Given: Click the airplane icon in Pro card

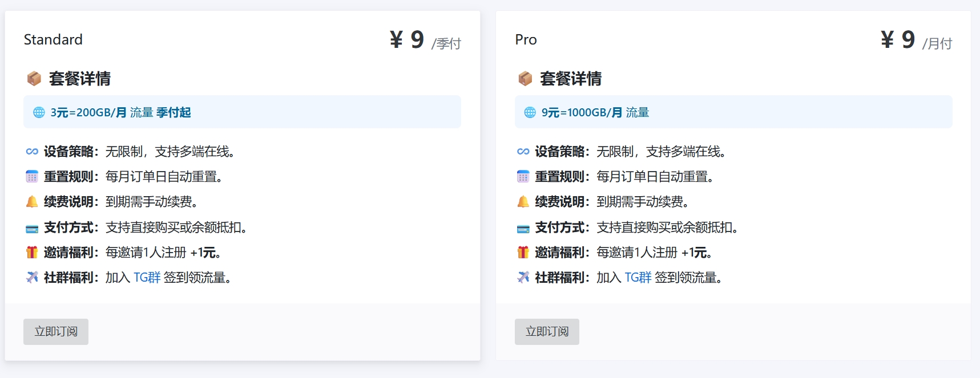Looking at the screenshot, I should pyautogui.click(x=523, y=278).
